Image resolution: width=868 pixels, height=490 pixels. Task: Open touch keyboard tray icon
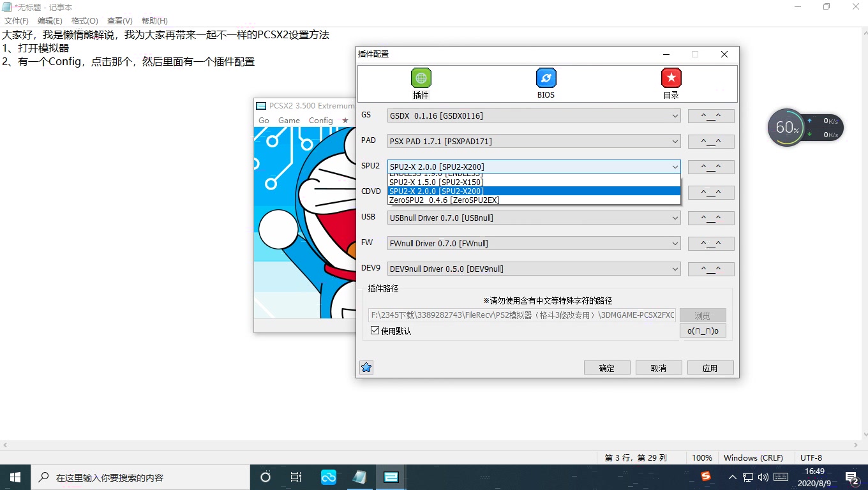click(781, 477)
